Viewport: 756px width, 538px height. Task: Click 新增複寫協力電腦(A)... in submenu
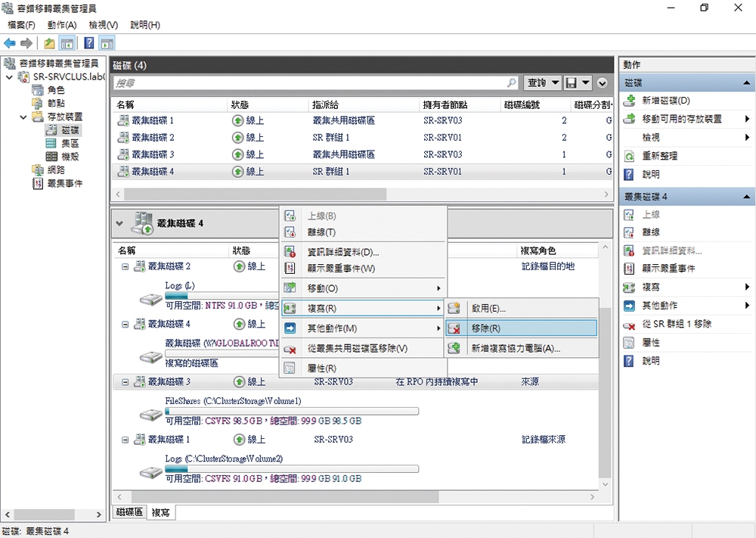(x=521, y=348)
